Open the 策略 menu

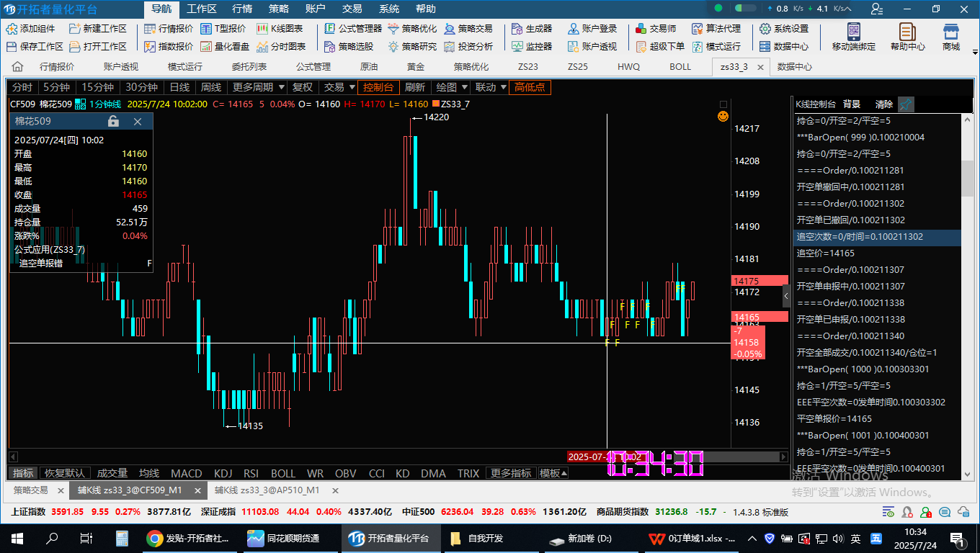click(x=279, y=9)
